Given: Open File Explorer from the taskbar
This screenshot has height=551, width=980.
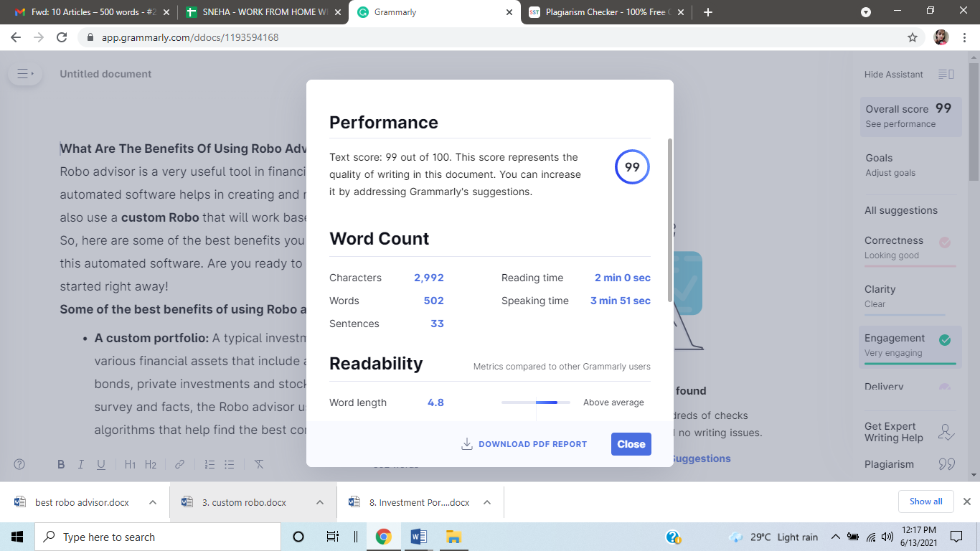Looking at the screenshot, I should (x=453, y=537).
